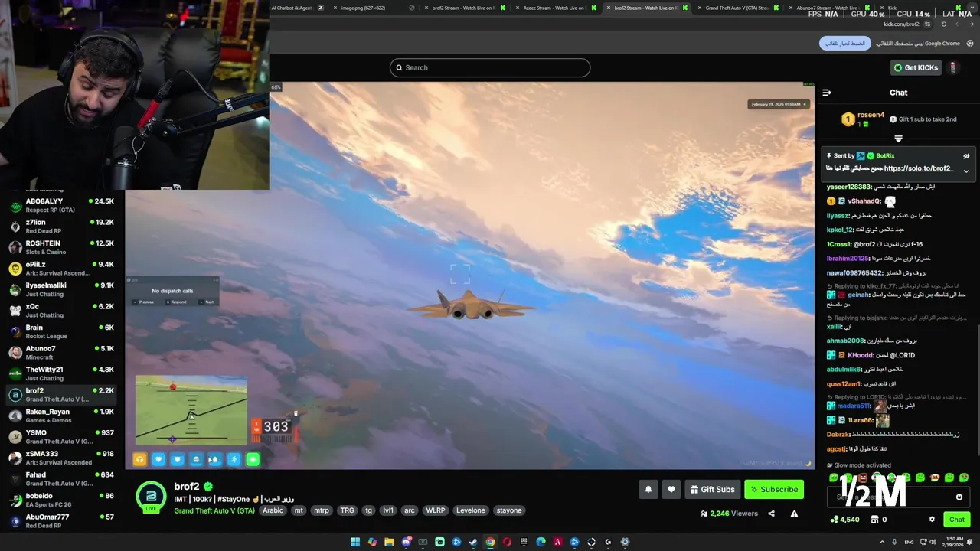Click the stayone stream tag

coord(509,510)
